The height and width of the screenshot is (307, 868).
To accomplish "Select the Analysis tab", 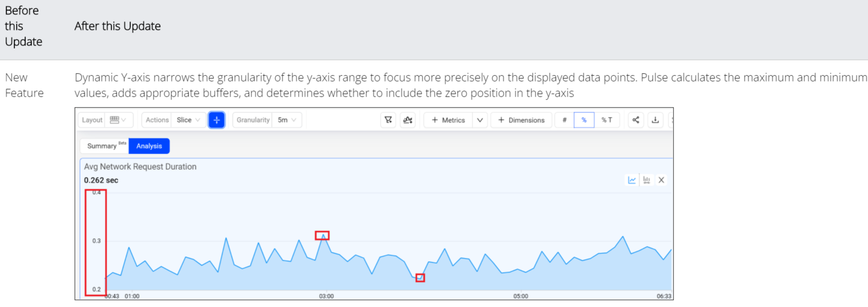I will (x=149, y=146).
